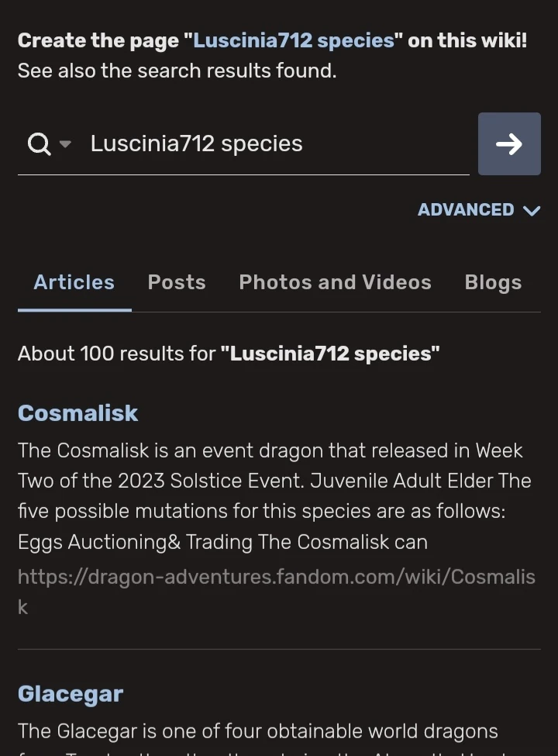The width and height of the screenshot is (558, 756).
Task: Switch to the Articles tab
Action: [x=74, y=282]
